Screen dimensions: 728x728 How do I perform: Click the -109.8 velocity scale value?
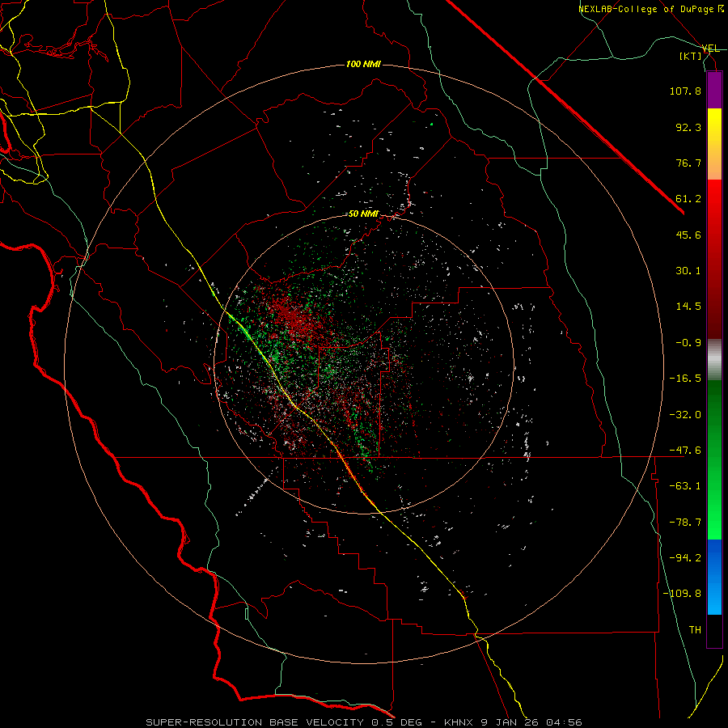point(682,594)
